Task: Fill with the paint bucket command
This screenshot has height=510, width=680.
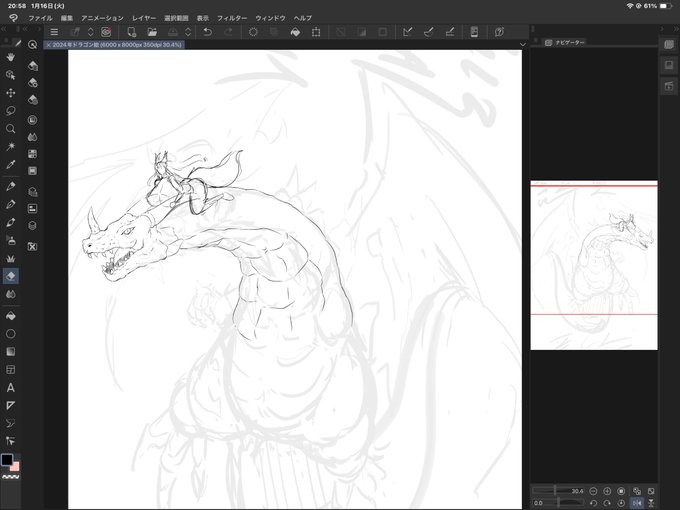Action: click(295, 32)
